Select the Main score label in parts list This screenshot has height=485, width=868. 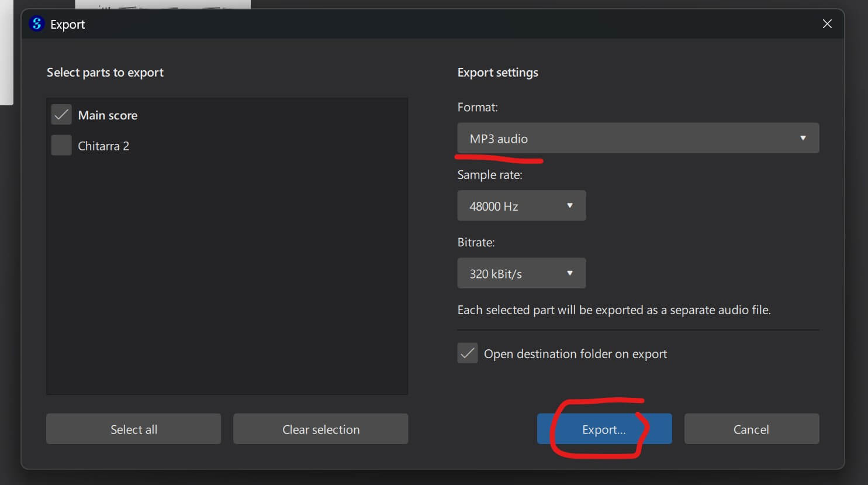tap(108, 115)
